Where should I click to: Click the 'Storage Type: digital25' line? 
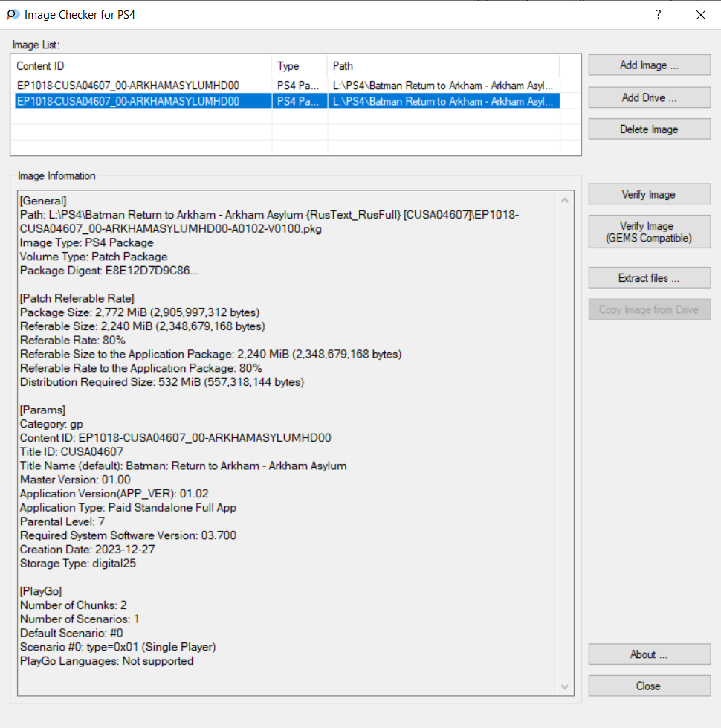(x=78, y=563)
